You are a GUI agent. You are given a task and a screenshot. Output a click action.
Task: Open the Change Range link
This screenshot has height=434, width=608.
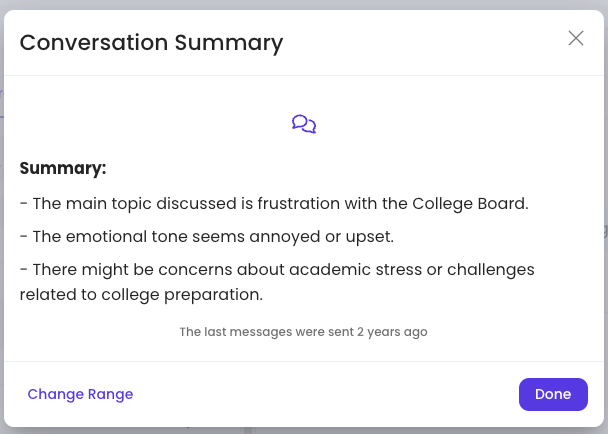[x=80, y=394]
